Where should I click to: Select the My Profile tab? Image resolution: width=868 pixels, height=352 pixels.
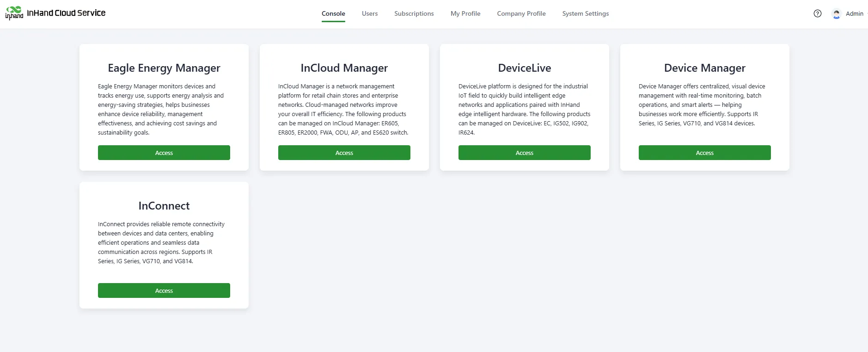click(465, 13)
